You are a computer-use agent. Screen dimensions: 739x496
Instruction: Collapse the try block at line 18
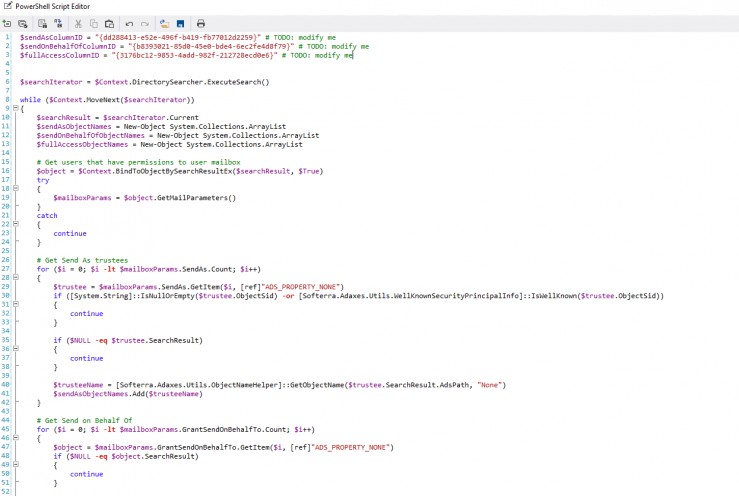pos(16,188)
